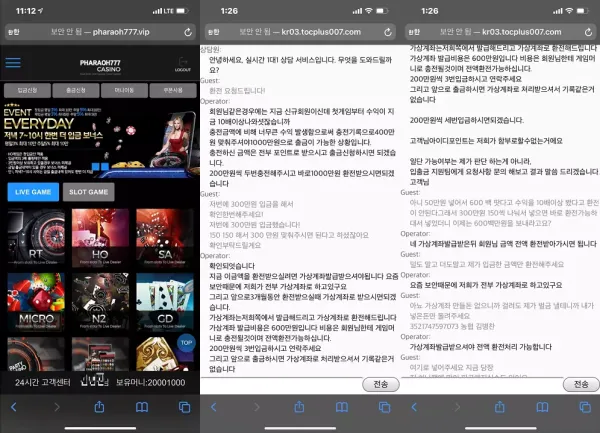
Task: Open the MICRO game thumbnail
Action: click(x=36, y=301)
